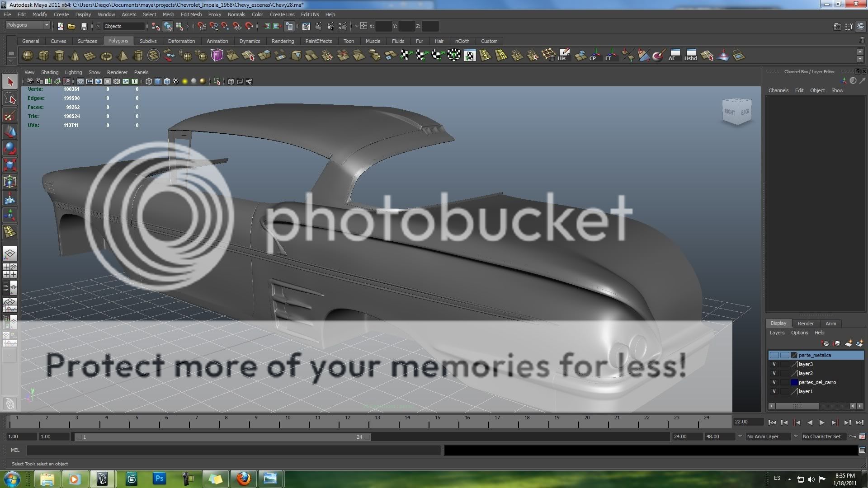Activate the Lasso tool in the toolbox
The width and height of the screenshot is (868, 488).
(x=10, y=99)
